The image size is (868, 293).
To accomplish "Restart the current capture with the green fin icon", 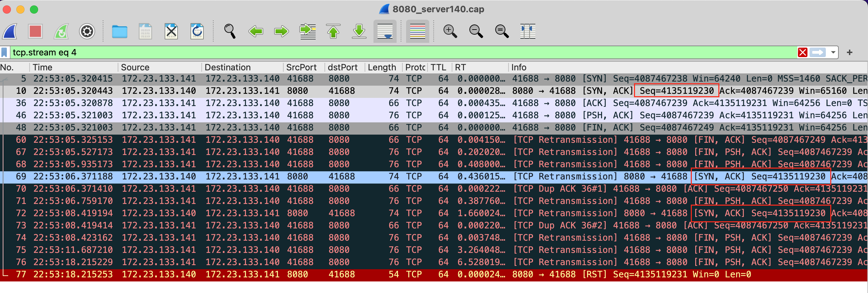I will point(62,32).
